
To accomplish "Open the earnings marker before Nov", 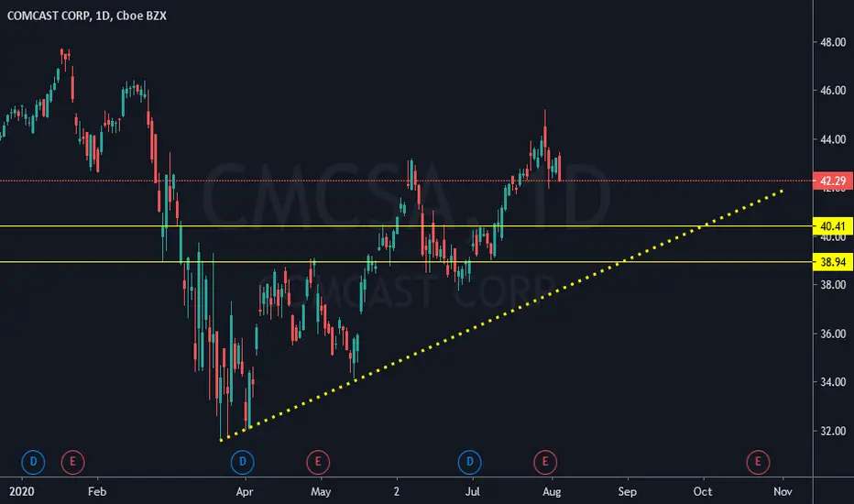I will click(x=758, y=462).
